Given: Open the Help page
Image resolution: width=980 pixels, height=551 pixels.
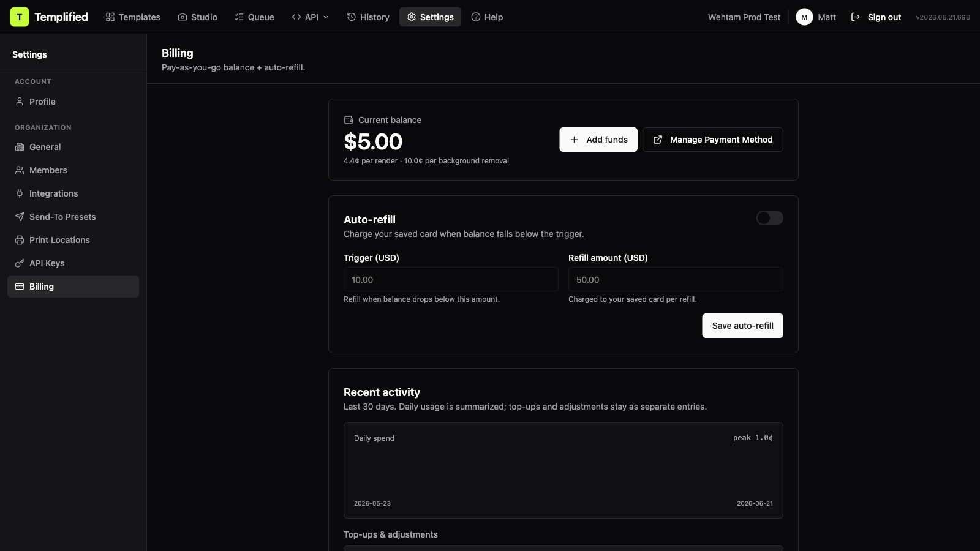Looking at the screenshot, I should click(x=487, y=17).
